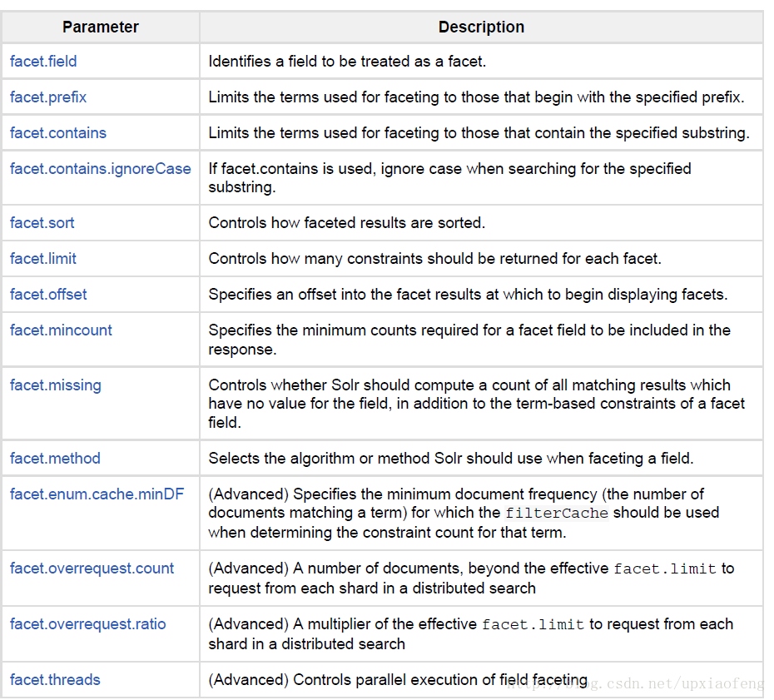This screenshot has width=774, height=700.
Task: Click the Parameter column header
Action: [x=101, y=27]
